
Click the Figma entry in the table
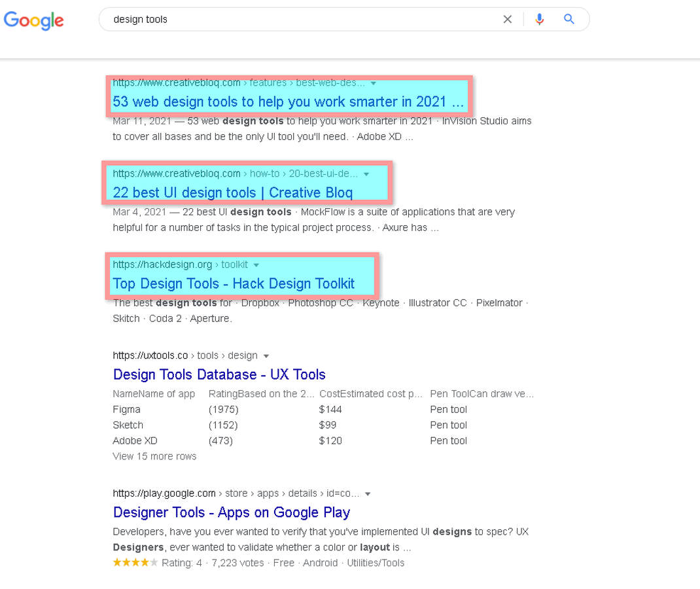tap(126, 409)
